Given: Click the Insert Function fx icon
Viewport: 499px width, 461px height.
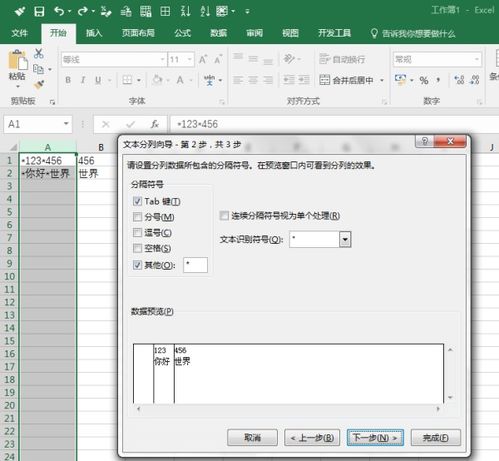Looking at the screenshot, I should click(154, 124).
